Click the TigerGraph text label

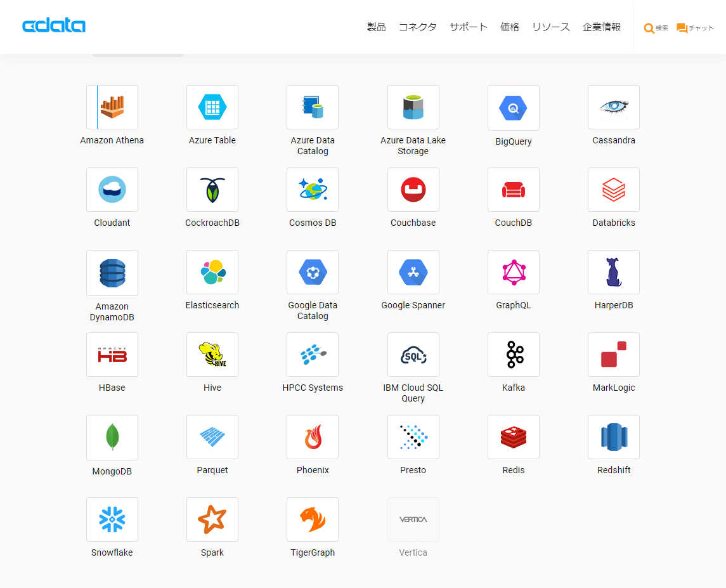[313, 552]
